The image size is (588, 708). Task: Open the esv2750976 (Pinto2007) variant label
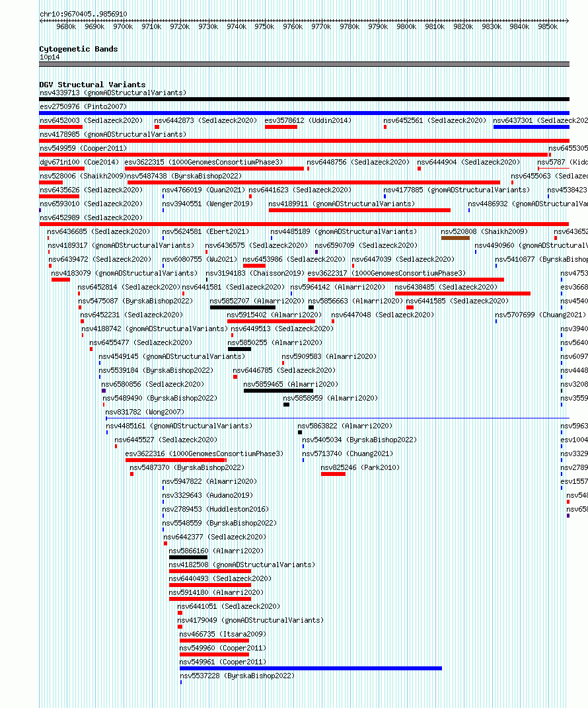(x=83, y=106)
